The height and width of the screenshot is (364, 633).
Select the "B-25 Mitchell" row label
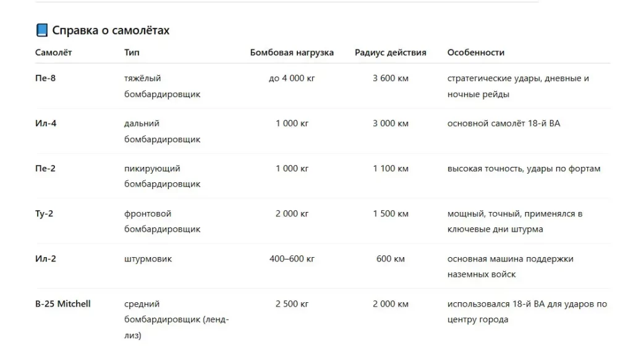click(63, 304)
